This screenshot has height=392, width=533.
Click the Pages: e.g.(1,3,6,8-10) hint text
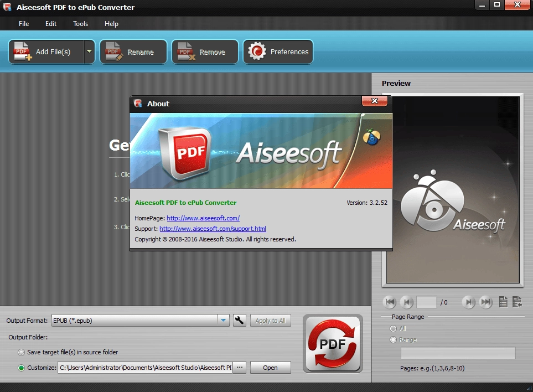(x=432, y=368)
